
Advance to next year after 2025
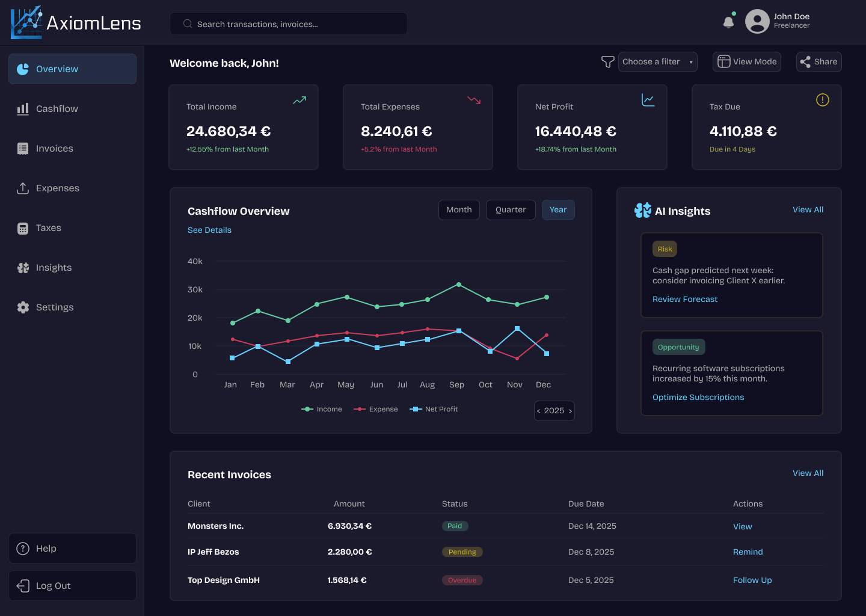point(570,411)
